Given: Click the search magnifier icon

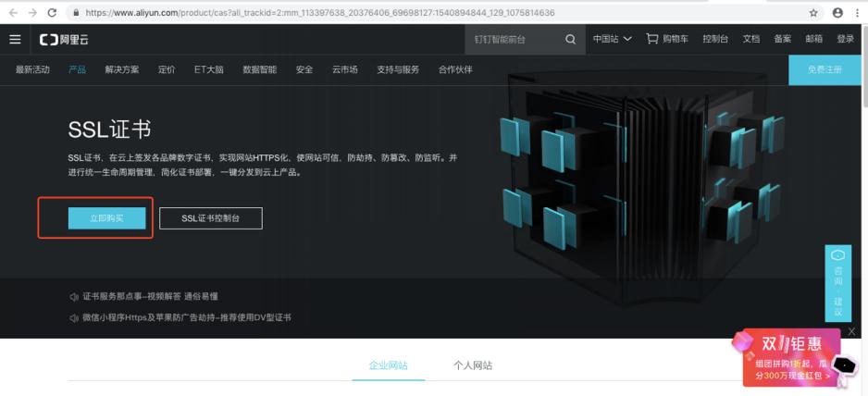Looking at the screenshot, I should tap(570, 39).
